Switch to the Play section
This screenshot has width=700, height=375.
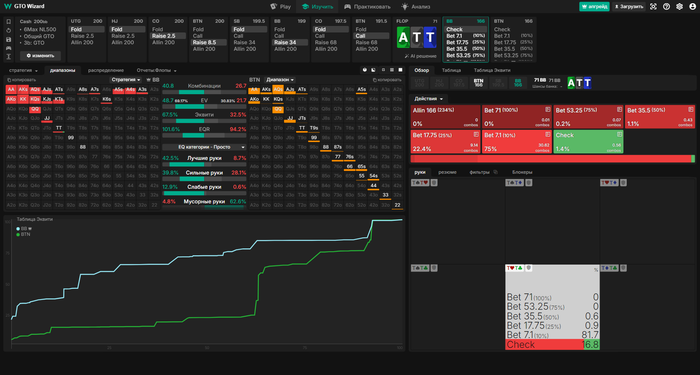[x=281, y=7]
